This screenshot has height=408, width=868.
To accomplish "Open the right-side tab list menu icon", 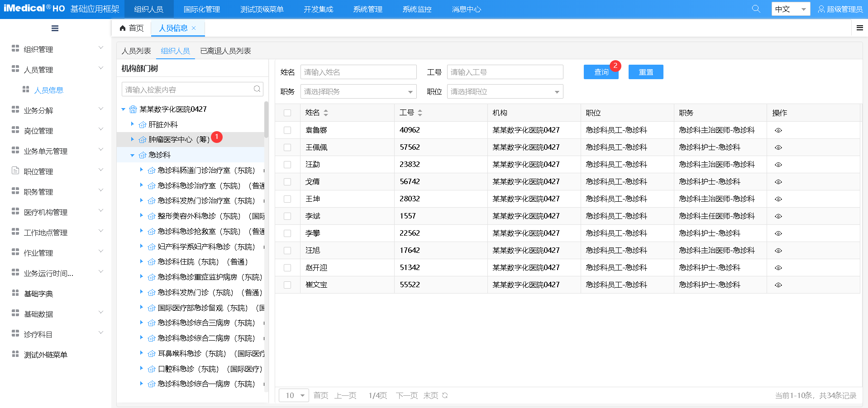I will 859,28.
